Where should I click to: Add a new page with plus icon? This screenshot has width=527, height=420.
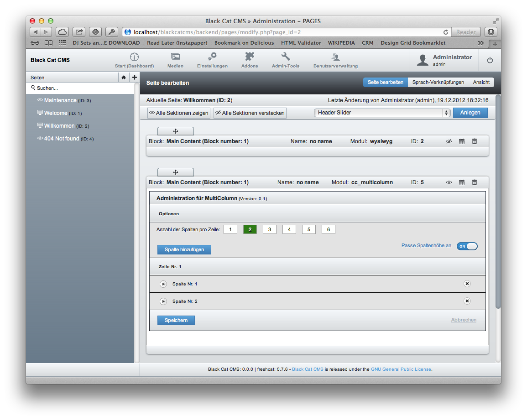pos(135,77)
